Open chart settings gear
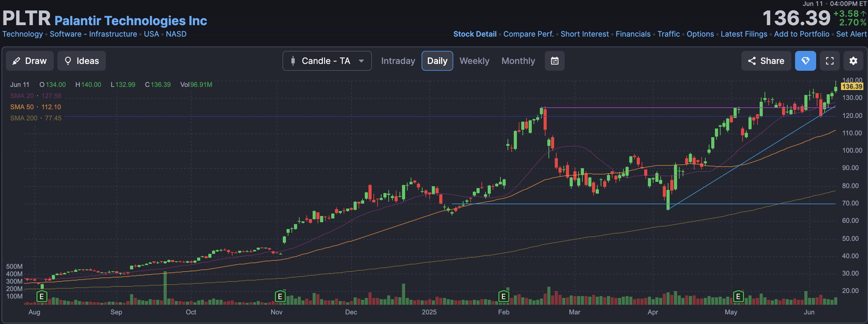The image size is (868, 324). tap(853, 61)
